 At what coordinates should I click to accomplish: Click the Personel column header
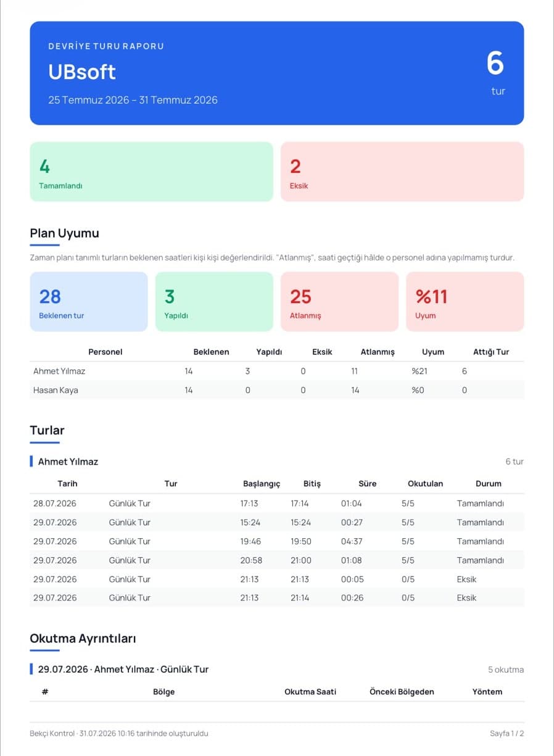pyautogui.click(x=105, y=352)
